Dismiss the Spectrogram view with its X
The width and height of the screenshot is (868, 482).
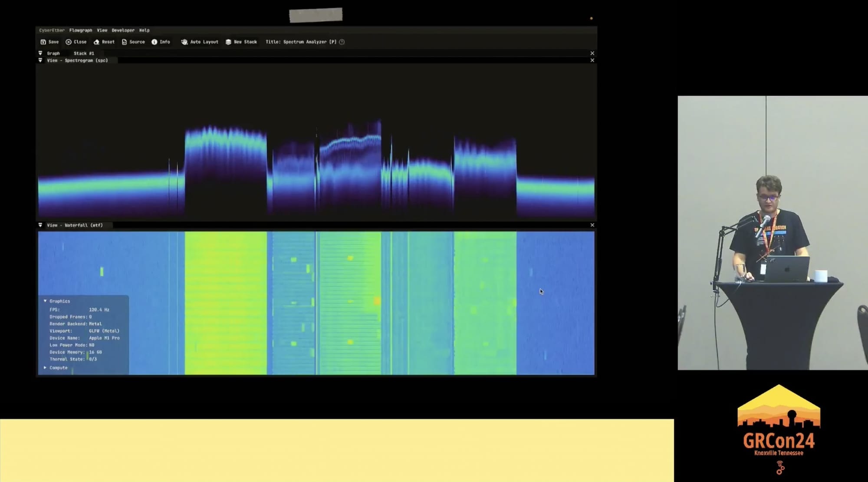click(x=592, y=60)
